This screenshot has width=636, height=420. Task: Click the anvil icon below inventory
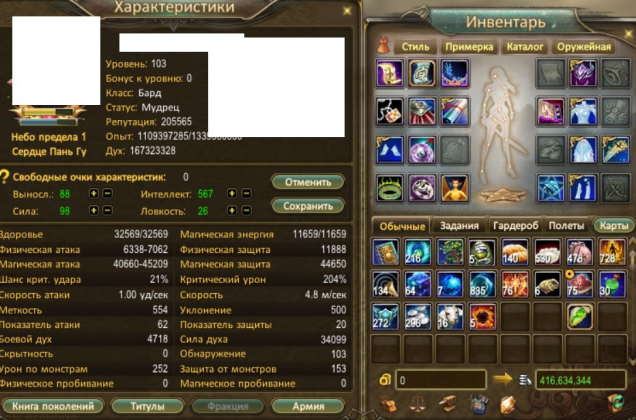[448, 404]
